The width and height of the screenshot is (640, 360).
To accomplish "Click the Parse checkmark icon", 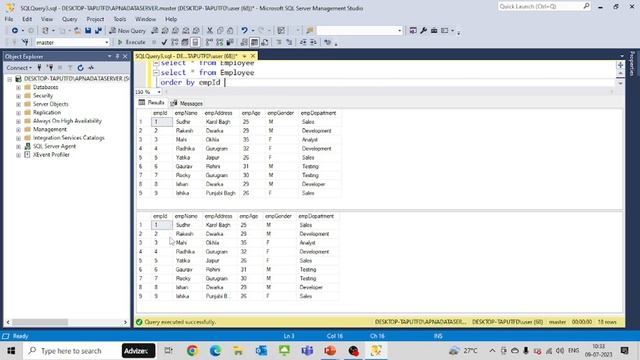I will click(x=164, y=42).
